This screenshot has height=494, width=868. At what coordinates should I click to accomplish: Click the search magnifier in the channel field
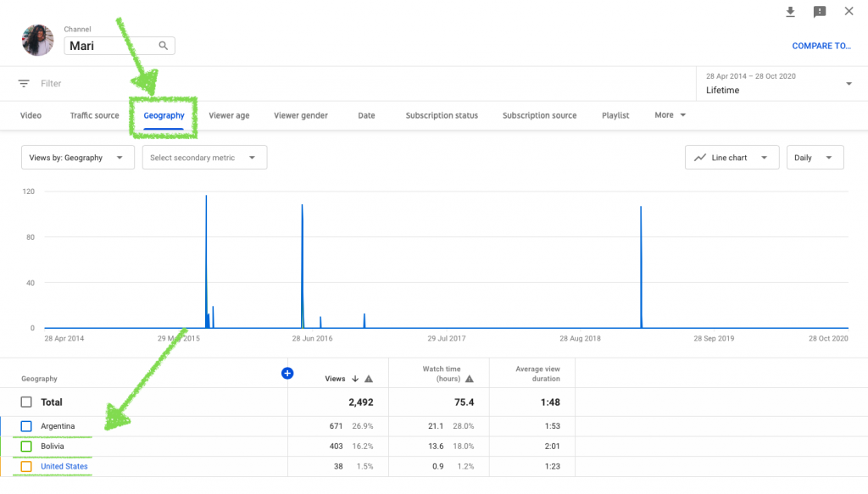tap(163, 46)
